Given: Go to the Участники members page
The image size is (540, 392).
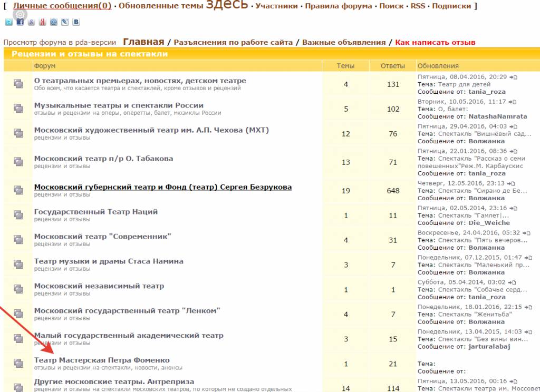Looking at the screenshot, I should pos(276,6).
